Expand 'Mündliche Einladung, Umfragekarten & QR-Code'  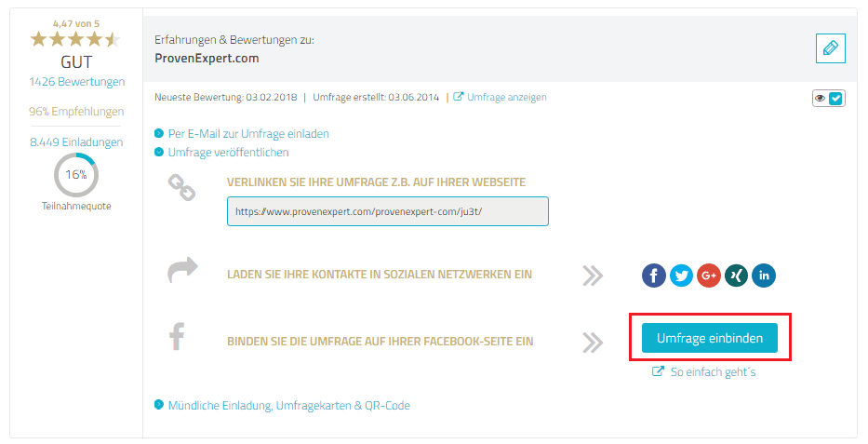[288, 406]
